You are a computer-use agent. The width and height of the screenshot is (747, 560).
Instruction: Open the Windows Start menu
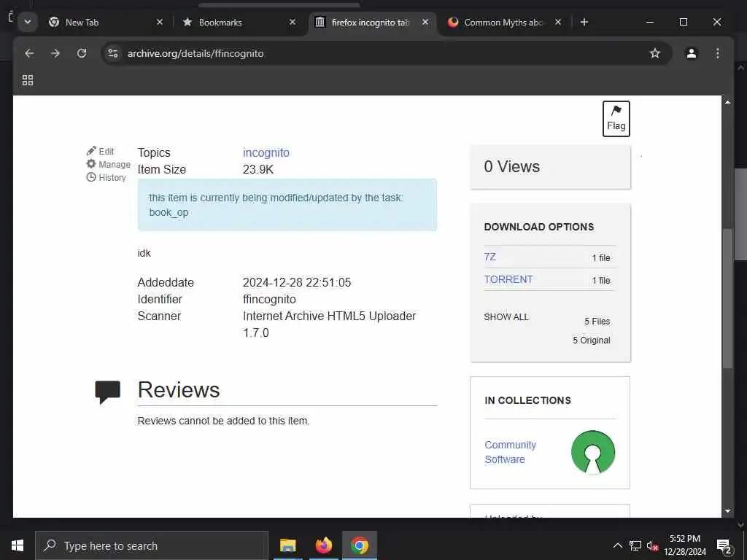pyautogui.click(x=18, y=545)
